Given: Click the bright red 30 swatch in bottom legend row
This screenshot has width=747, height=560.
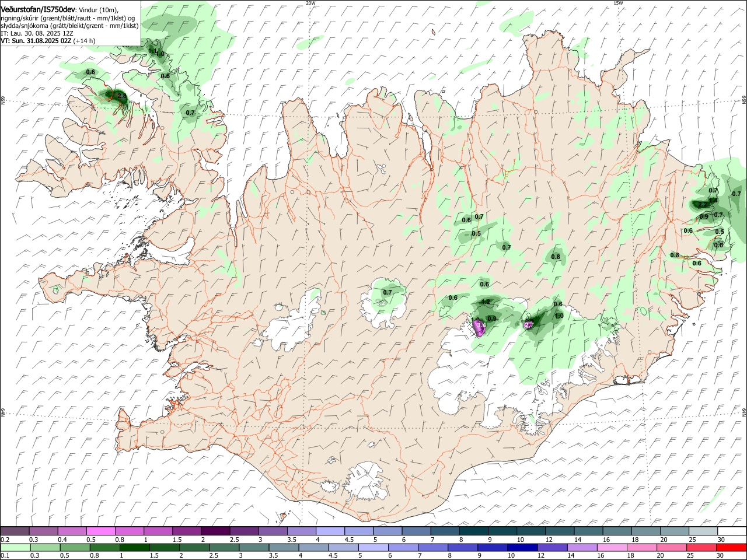Looking at the screenshot, I should click(x=731, y=548).
